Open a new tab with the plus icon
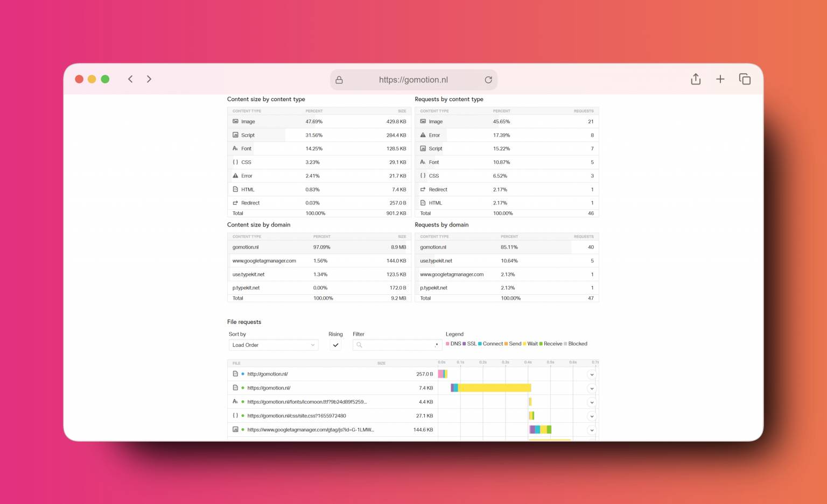827x504 pixels. 720,79
